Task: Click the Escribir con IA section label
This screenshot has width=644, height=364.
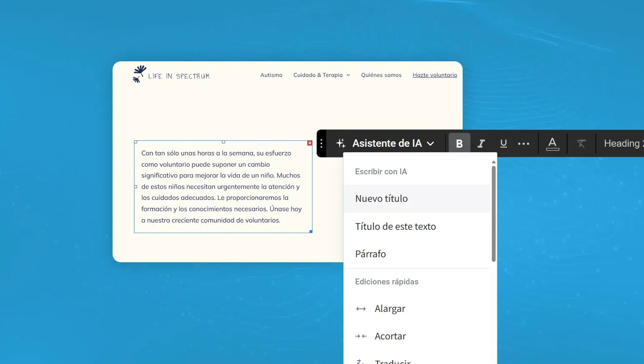Action: [381, 172]
